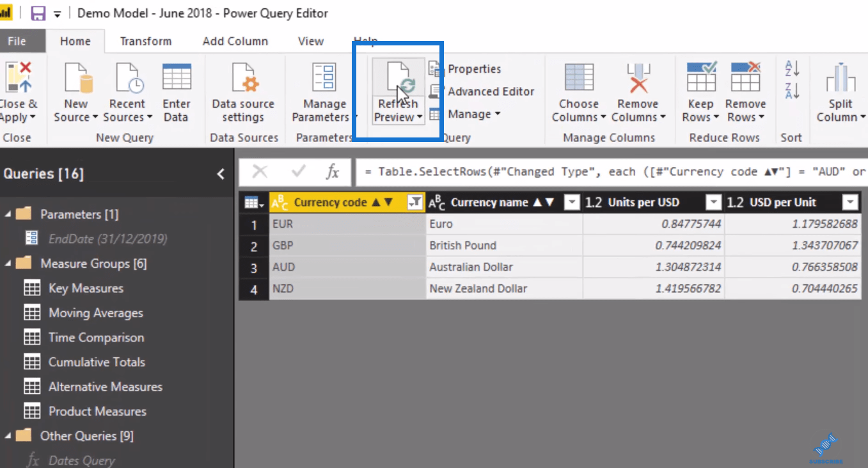Open the table menu icon in grid corner
Image resolution: width=868 pixels, height=468 pixels.
pyautogui.click(x=253, y=203)
